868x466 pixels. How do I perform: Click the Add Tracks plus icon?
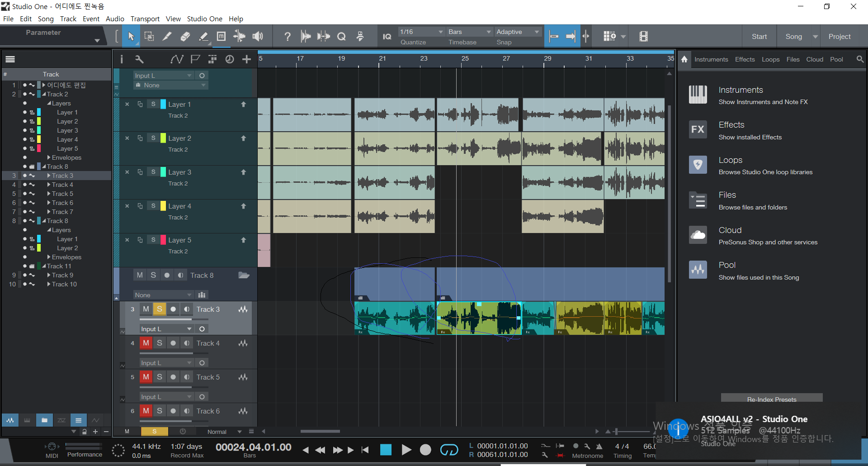click(246, 59)
